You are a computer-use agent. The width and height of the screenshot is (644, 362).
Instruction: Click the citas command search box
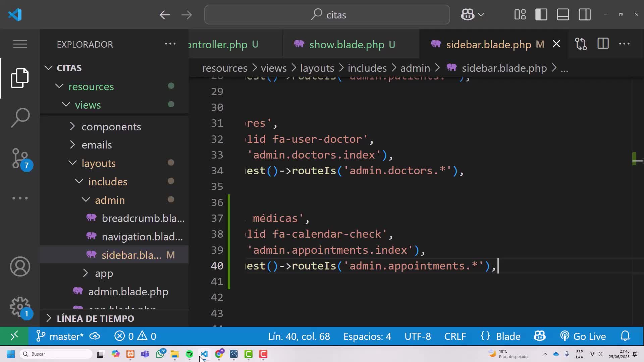click(327, 15)
